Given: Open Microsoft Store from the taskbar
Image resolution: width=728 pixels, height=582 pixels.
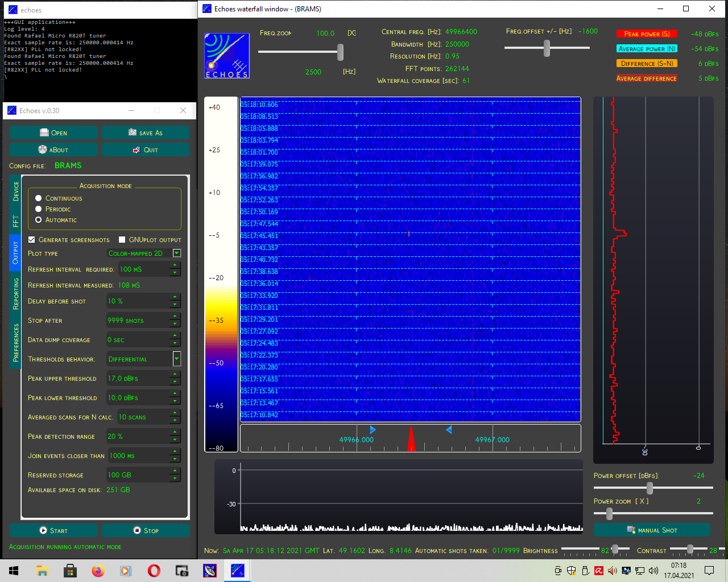Looking at the screenshot, I should (x=70, y=571).
